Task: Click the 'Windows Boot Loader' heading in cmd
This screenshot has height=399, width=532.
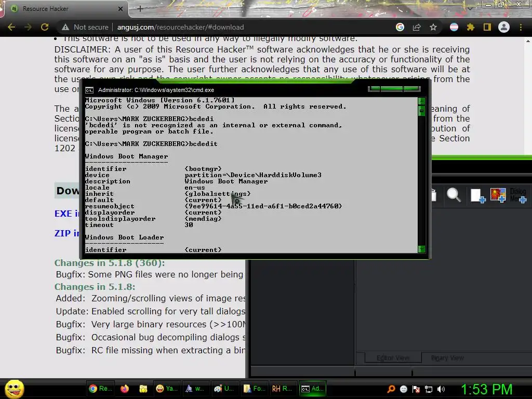Action: point(125,237)
